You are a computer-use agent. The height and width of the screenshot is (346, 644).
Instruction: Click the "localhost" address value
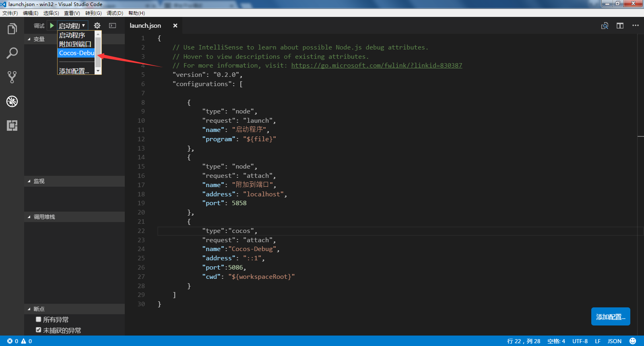pyautogui.click(x=263, y=194)
